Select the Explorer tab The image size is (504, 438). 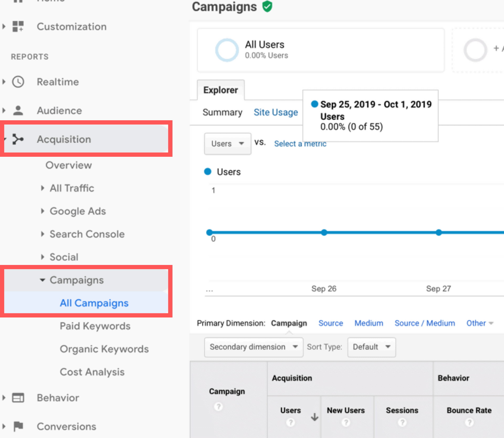[x=221, y=90]
